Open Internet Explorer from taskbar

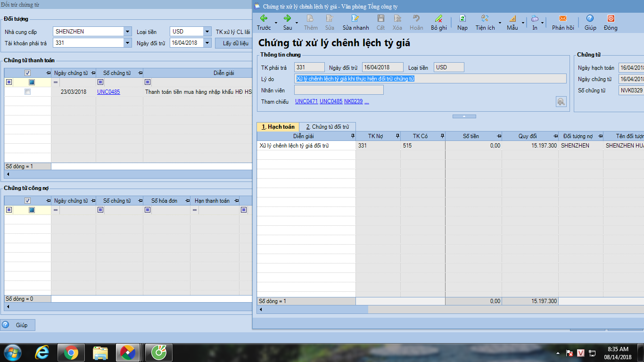[x=42, y=353]
